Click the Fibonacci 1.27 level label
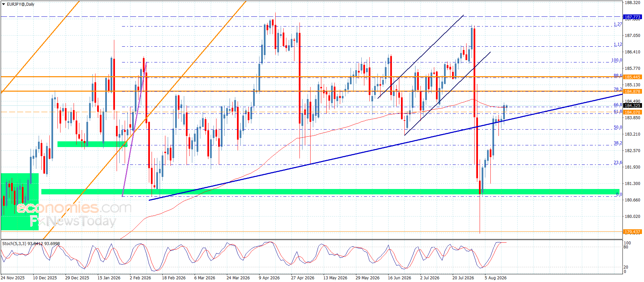Screen dimensions: 644x282 click(x=618, y=24)
